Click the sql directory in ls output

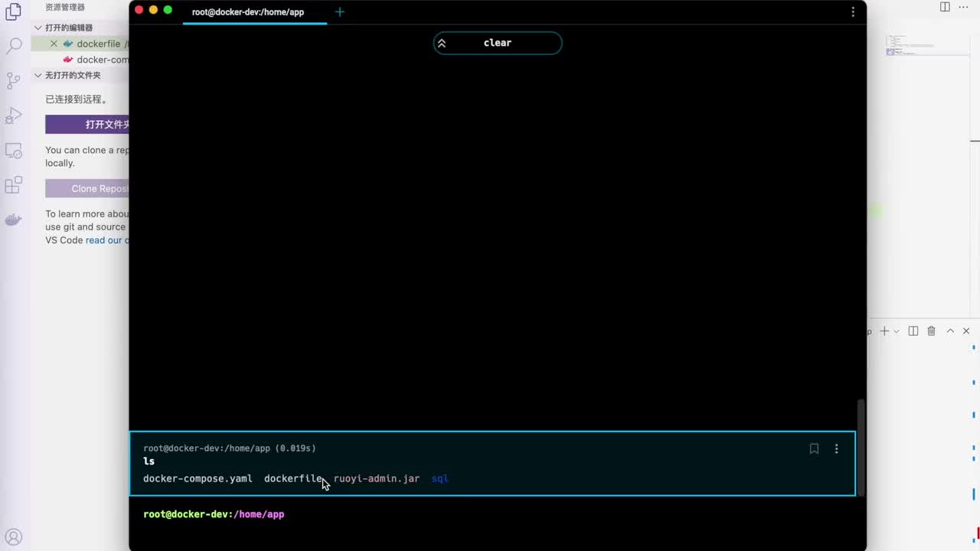click(440, 479)
